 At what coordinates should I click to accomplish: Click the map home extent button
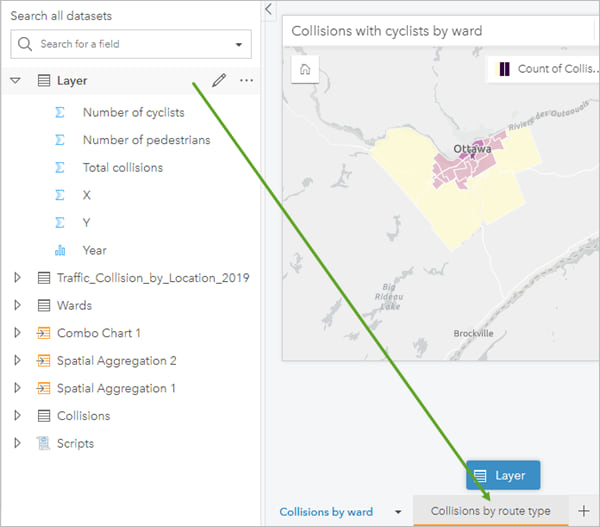(x=305, y=69)
